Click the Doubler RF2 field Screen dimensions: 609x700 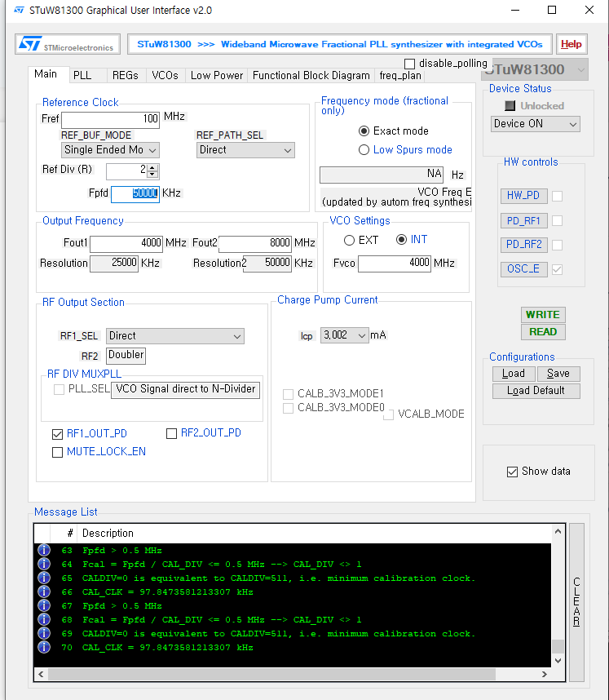pos(126,356)
